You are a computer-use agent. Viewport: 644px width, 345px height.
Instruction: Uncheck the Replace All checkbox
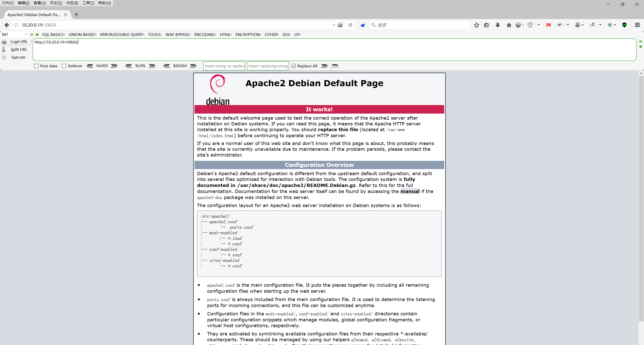click(294, 66)
